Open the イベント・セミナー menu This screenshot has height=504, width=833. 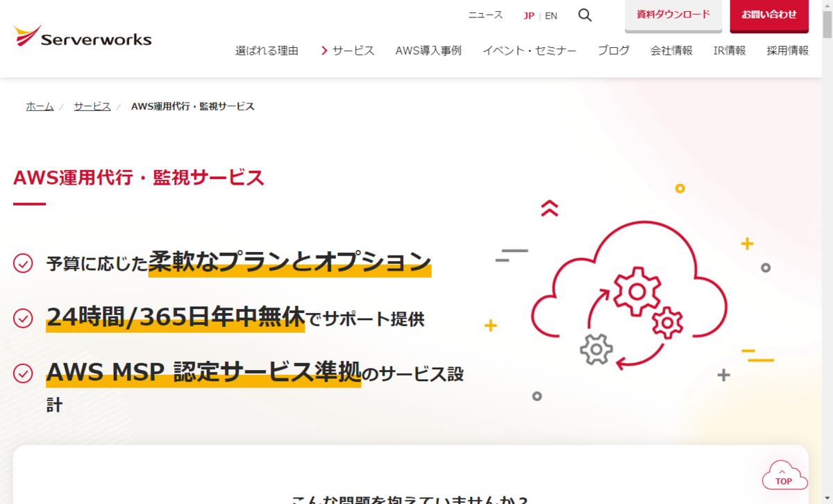click(530, 51)
